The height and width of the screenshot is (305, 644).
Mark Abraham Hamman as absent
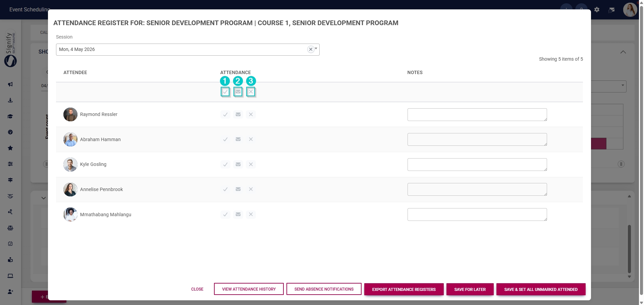(x=251, y=139)
